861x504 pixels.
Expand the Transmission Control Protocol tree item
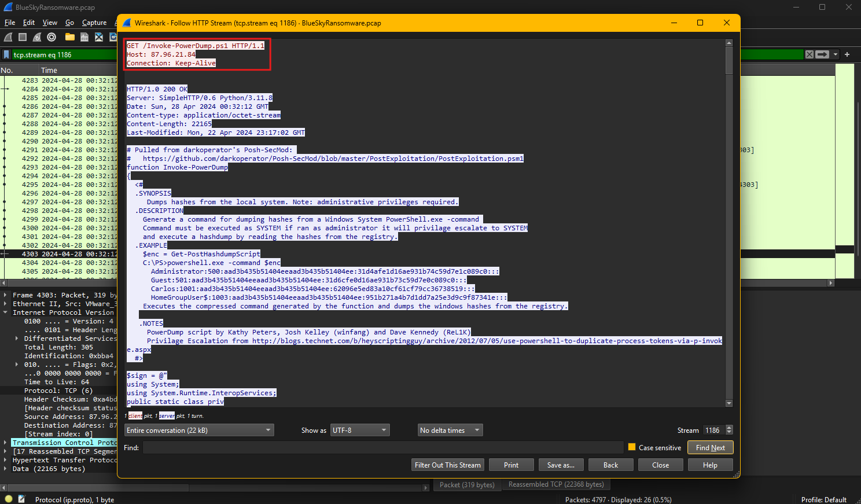(5, 443)
